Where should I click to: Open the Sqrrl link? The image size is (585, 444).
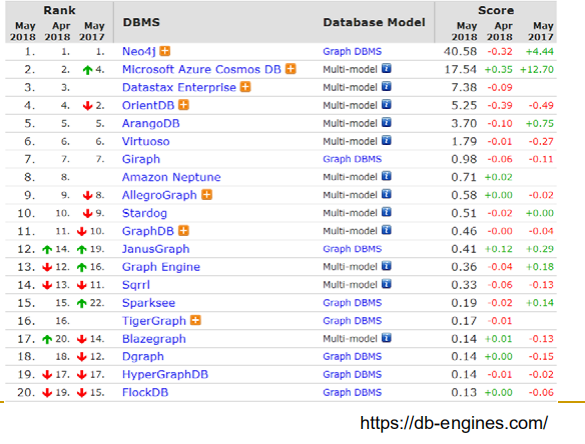click(x=136, y=285)
